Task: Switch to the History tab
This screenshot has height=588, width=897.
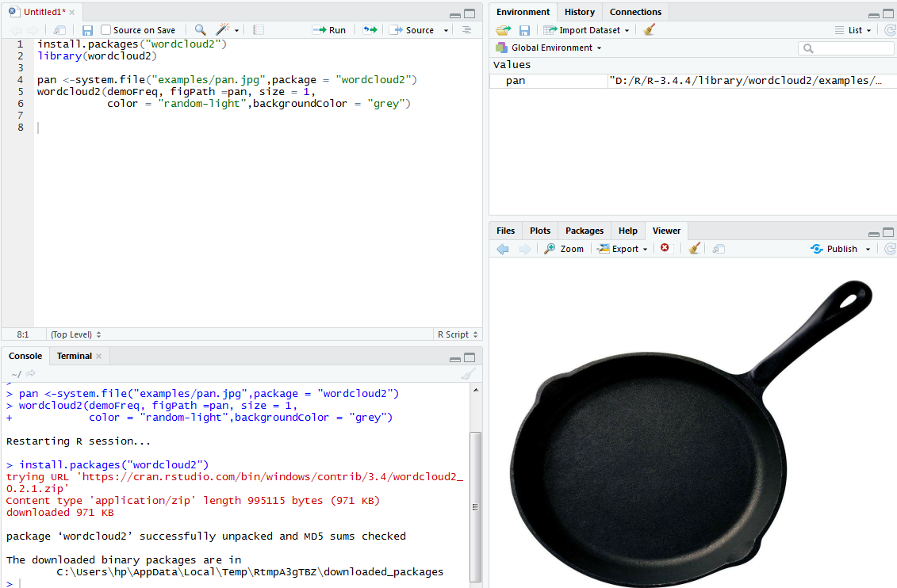Action: coord(579,12)
